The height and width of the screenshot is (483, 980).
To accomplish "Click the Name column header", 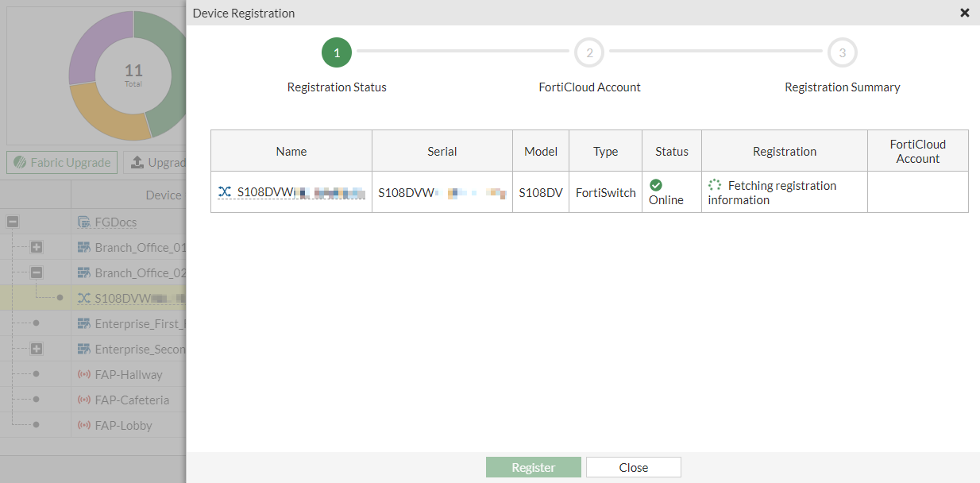I will point(291,151).
